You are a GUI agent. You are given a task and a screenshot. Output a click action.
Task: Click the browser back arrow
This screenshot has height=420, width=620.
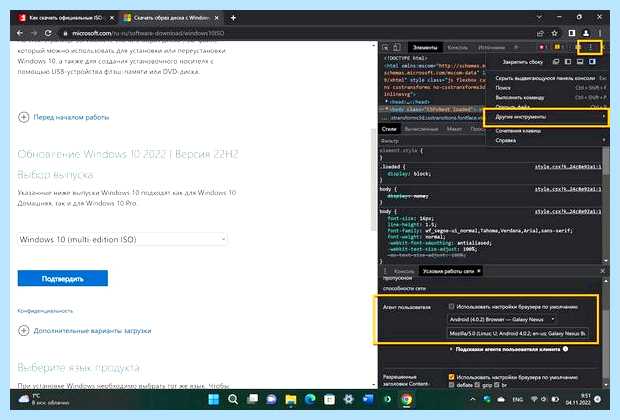pos(20,33)
